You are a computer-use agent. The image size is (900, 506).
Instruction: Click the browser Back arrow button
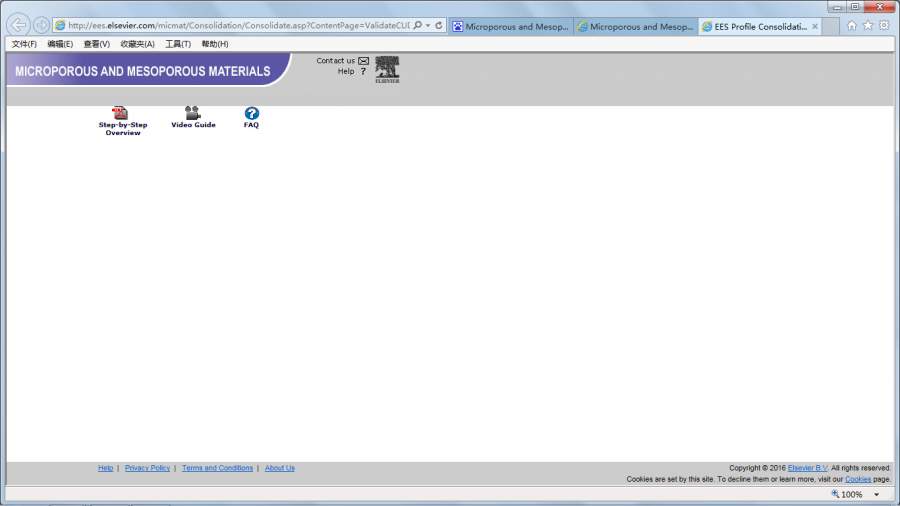18,25
